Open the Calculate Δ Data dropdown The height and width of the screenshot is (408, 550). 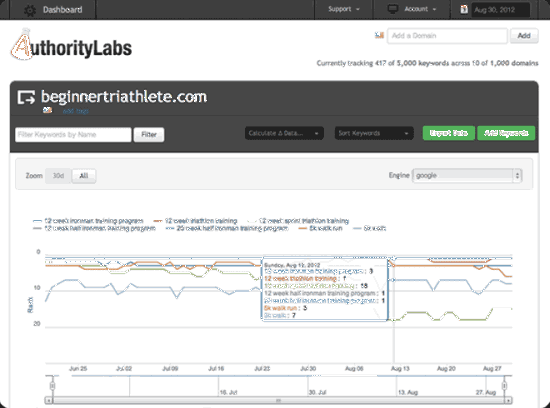click(x=284, y=133)
